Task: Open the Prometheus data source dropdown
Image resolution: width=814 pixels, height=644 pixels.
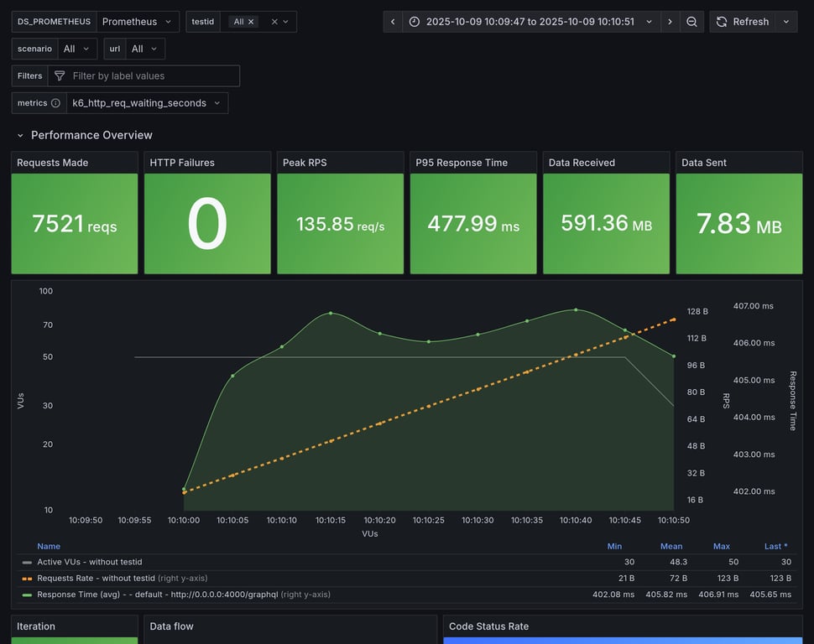Action: [138, 22]
